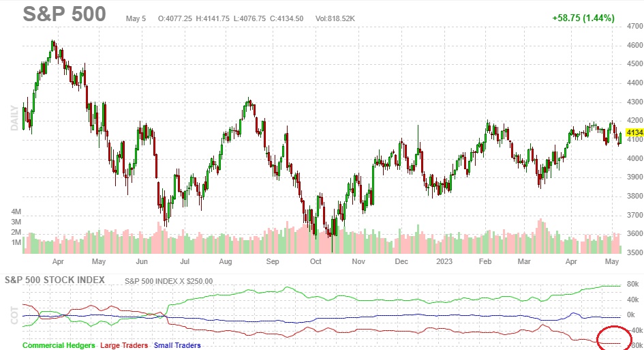This screenshot has height=350, width=644.
Task: Click the 3900 price axis label
Action: (635, 177)
